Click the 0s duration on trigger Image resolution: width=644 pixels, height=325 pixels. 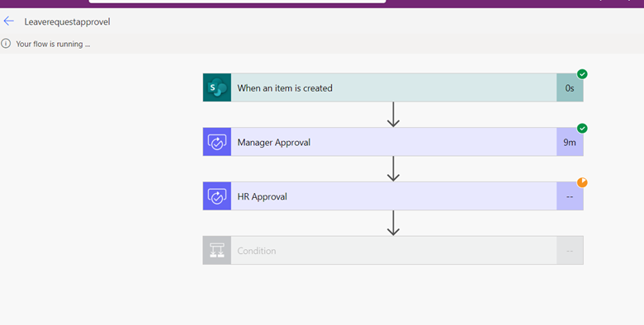(570, 87)
